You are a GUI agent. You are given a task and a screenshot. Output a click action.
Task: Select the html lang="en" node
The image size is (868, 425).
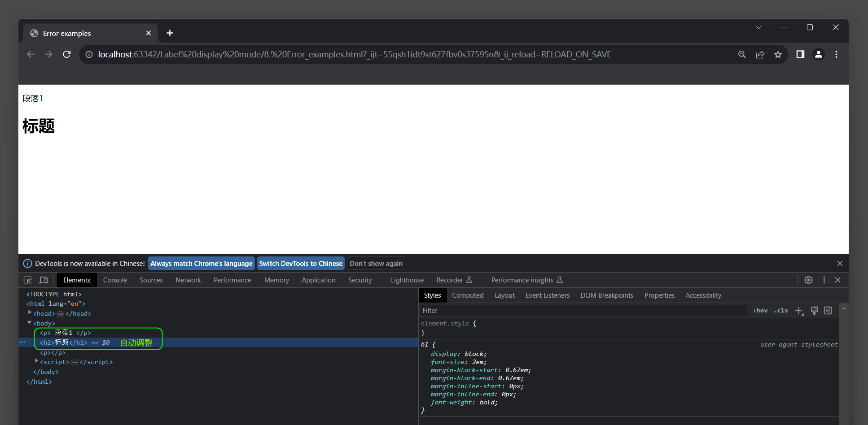click(x=56, y=304)
